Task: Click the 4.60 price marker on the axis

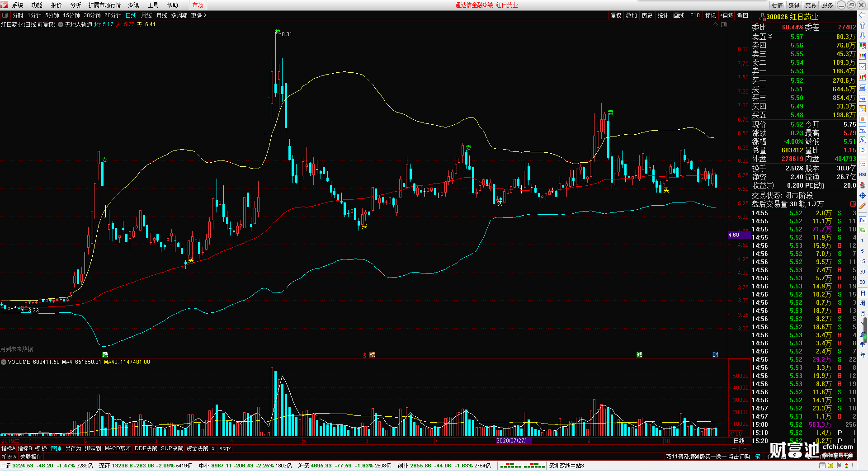Action: point(739,235)
